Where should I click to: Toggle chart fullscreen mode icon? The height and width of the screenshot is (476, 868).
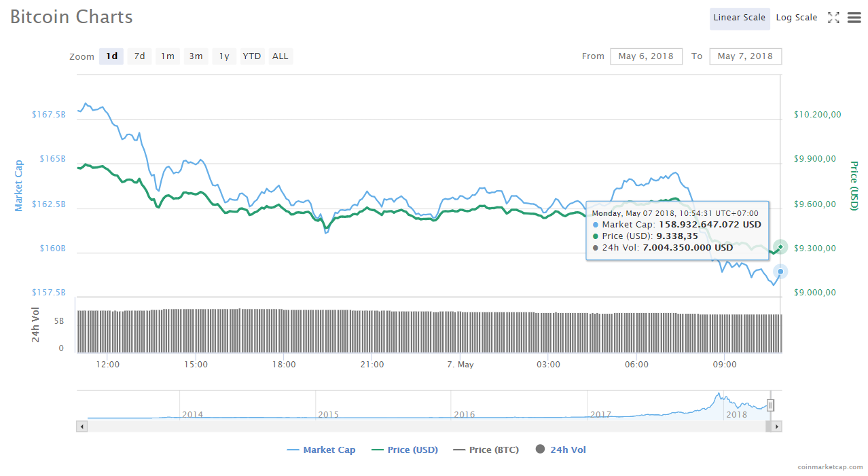pyautogui.click(x=833, y=18)
